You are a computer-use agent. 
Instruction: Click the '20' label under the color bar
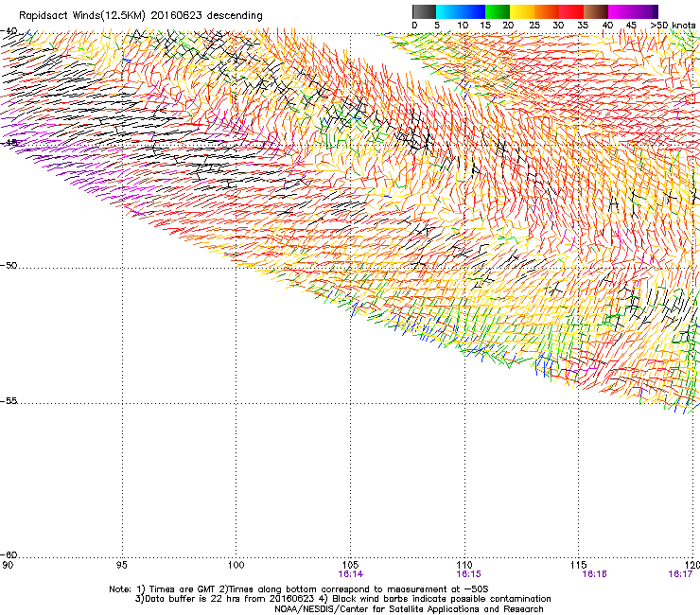[508, 26]
